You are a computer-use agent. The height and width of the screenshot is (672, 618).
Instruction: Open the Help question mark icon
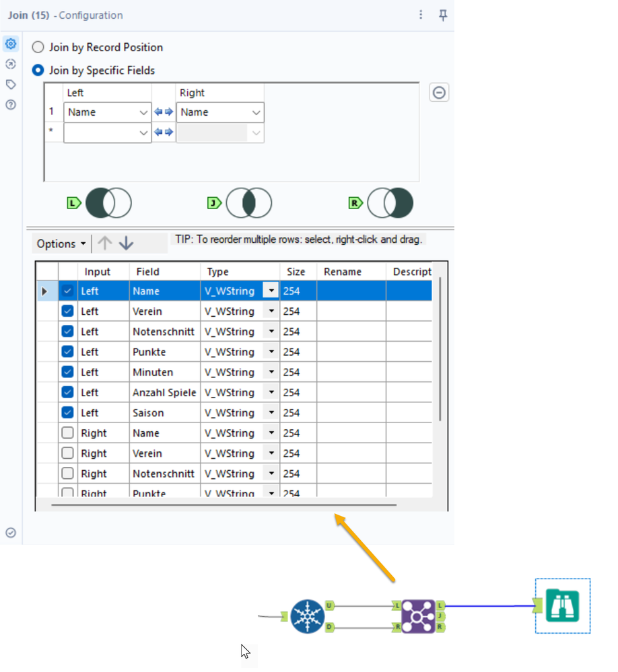point(11,104)
